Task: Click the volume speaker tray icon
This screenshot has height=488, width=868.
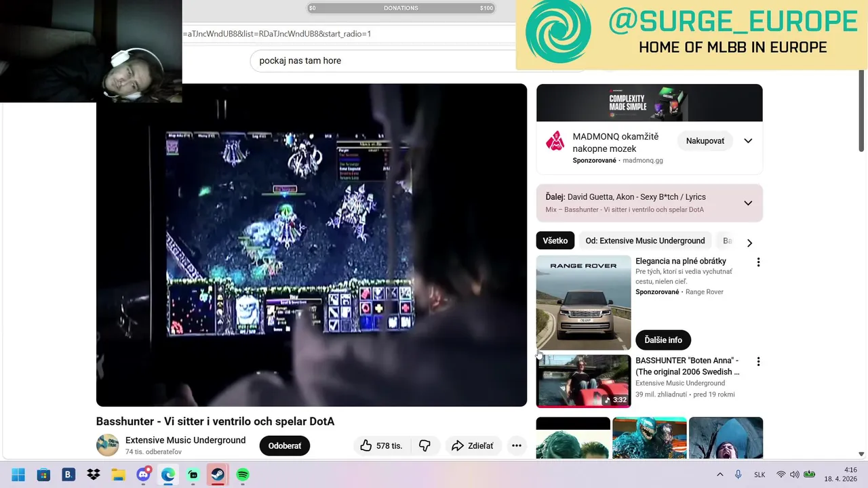Action: coord(794,474)
